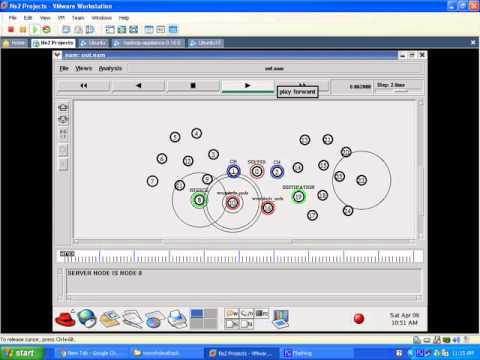The height and width of the screenshot is (360, 480).
Task: Open the NAM Analysis menu
Action: pyautogui.click(x=110, y=68)
